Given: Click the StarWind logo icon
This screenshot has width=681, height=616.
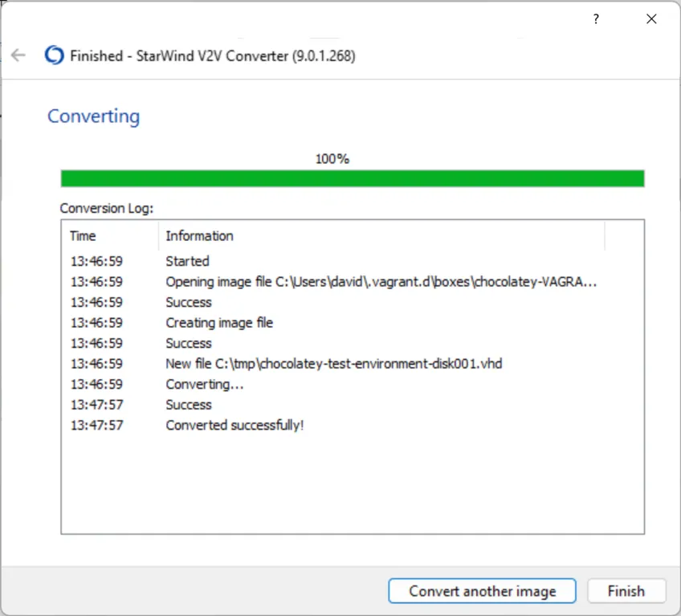Looking at the screenshot, I should coord(53,55).
